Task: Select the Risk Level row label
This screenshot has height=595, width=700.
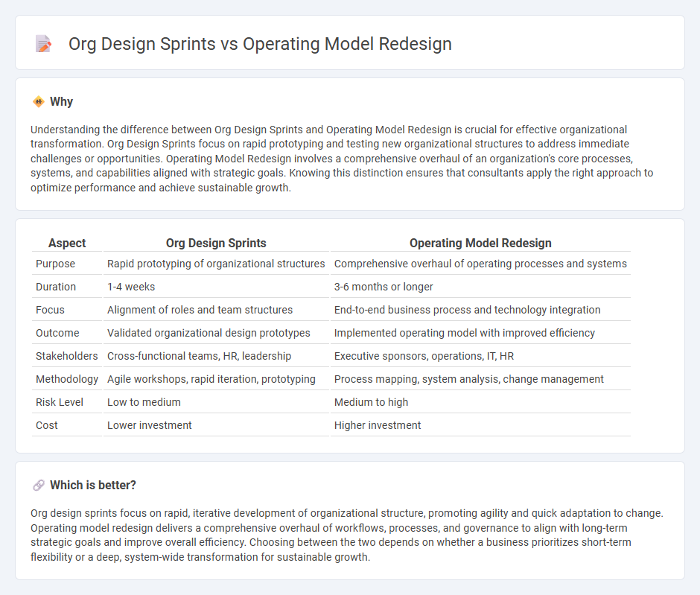Action: 59,402
